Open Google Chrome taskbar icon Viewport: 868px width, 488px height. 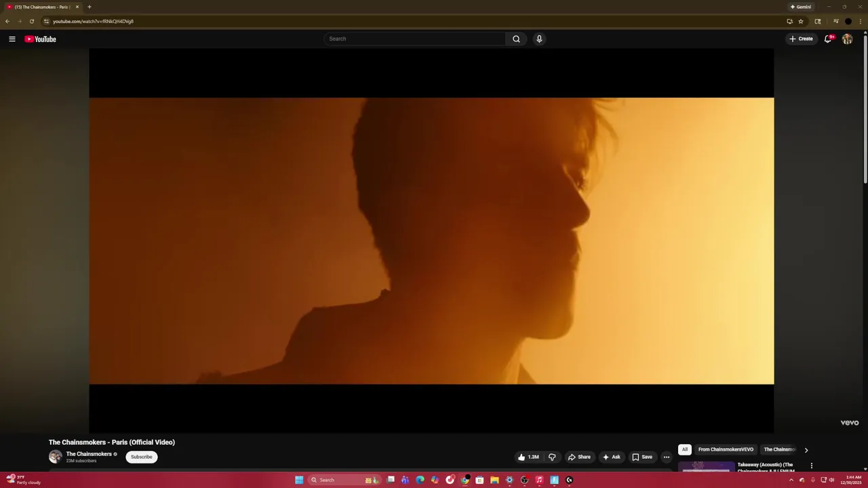465,480
